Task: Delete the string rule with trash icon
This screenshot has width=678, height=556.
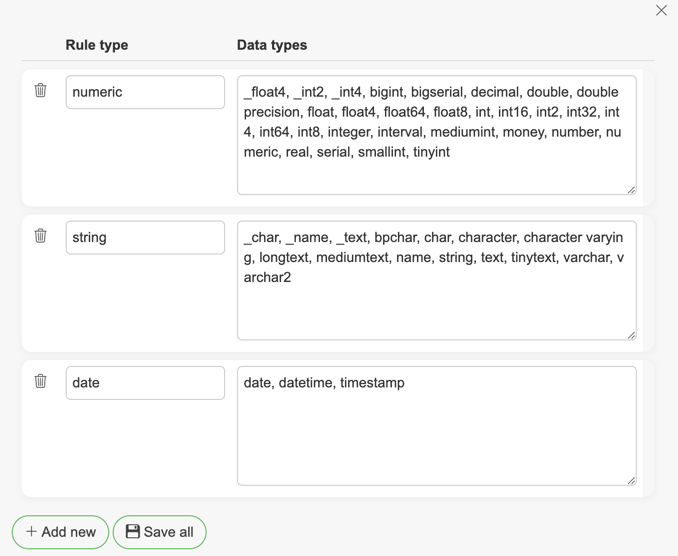Action: tap(41, 236)
